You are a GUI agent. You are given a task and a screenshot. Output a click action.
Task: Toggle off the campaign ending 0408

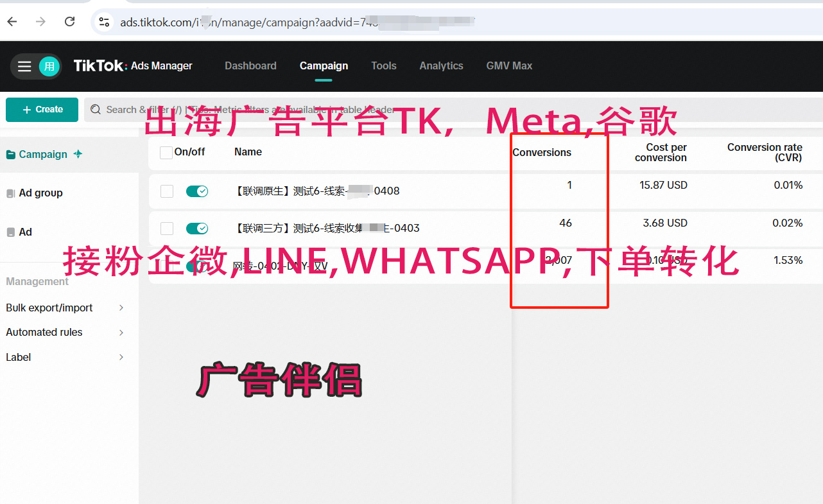click(197, 191)
